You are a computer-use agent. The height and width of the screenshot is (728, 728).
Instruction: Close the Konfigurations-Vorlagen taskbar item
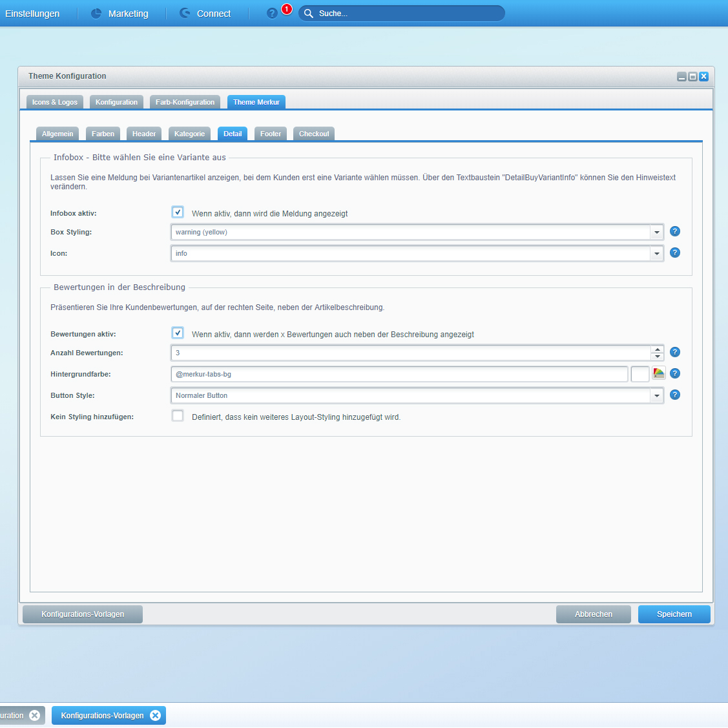[x=155, y=715]
